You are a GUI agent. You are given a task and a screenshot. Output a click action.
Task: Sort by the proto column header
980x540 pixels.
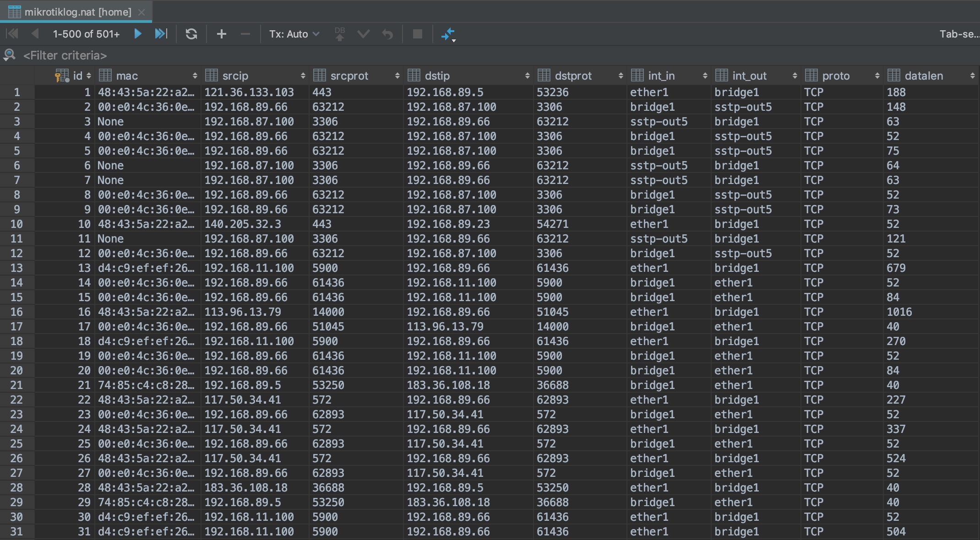click(x=842, y=76)
